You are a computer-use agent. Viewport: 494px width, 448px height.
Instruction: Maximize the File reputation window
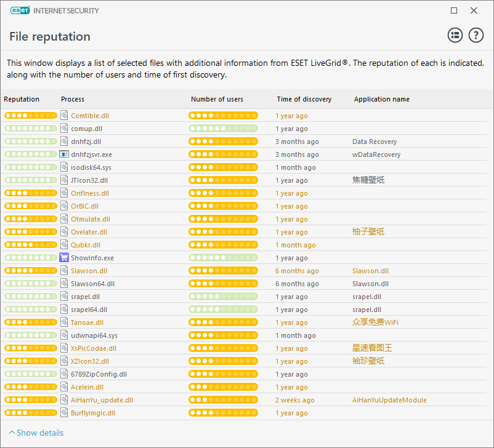[454, 10]
